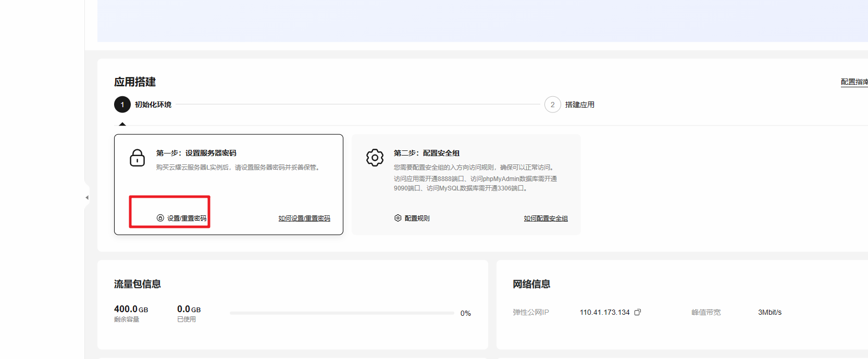Viewport: 868px width, 359px height.
Task: Click the 0% usage percentage label
Action: click(x=466, y=313)
